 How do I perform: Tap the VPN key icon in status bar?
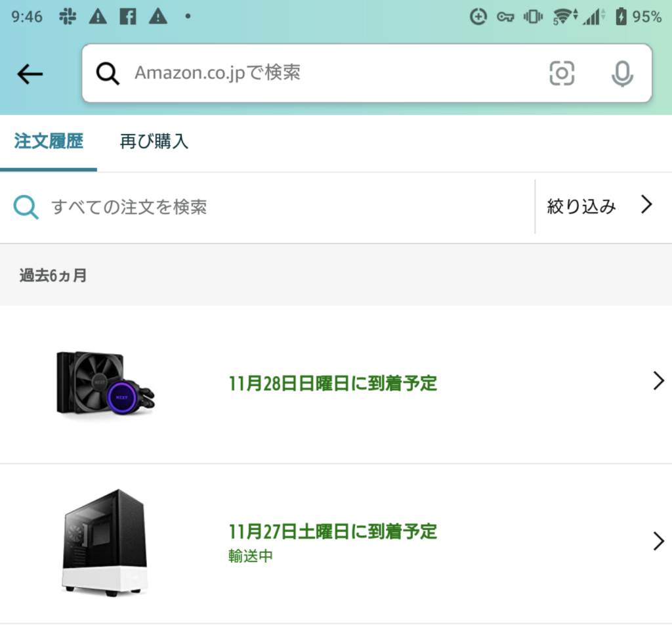[x=505, y=17]
